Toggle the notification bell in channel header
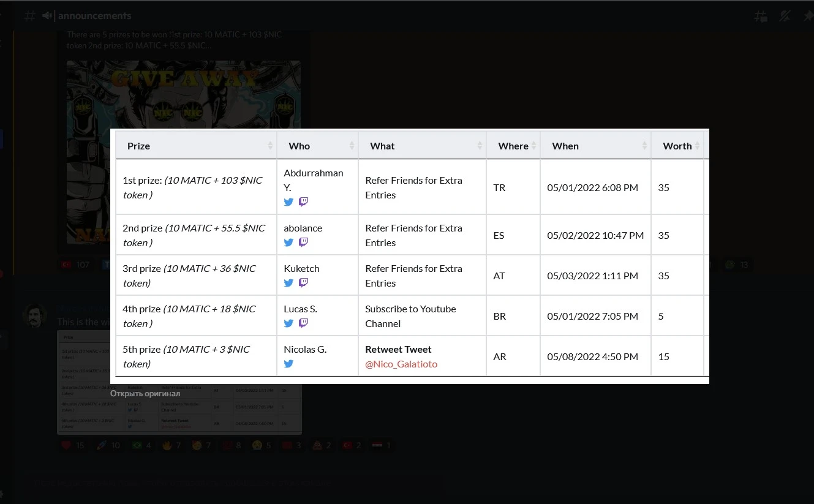814x504 pixels. pyautogui.click(x=785, y=16)
